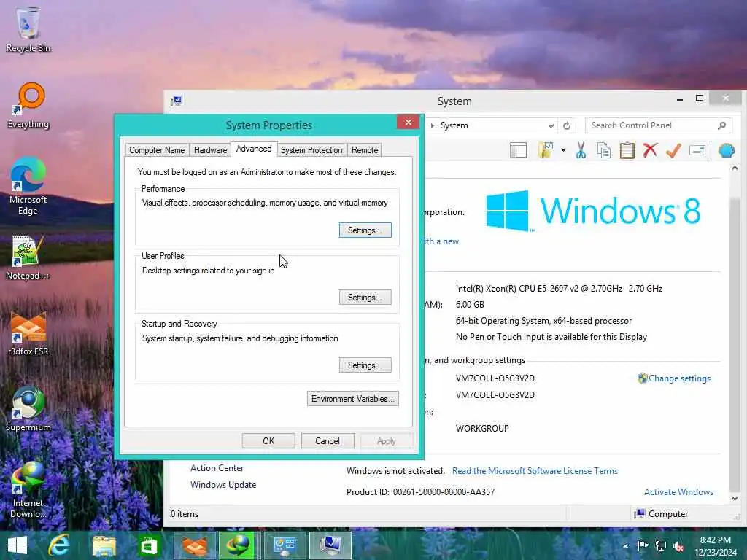Open the System Protection tab
747x560 pixels.
[311, 150]
